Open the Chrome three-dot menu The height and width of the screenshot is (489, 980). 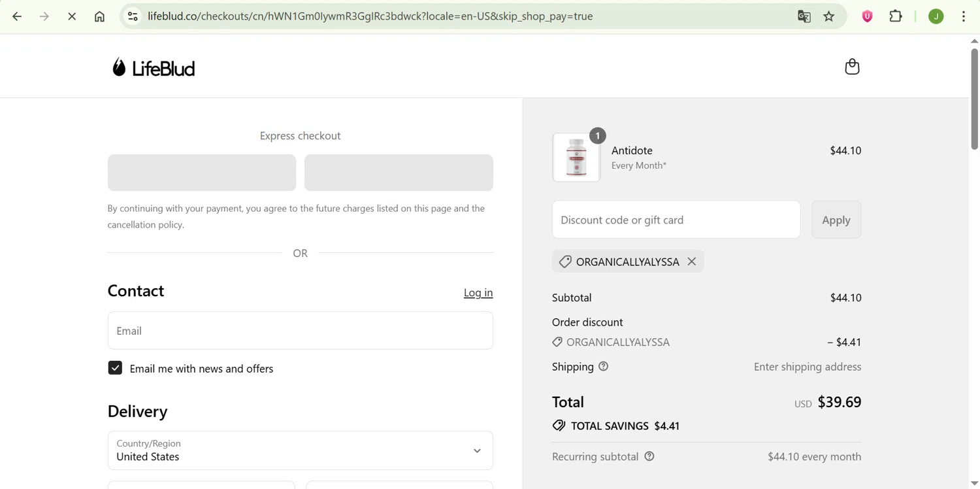[964, 16]
